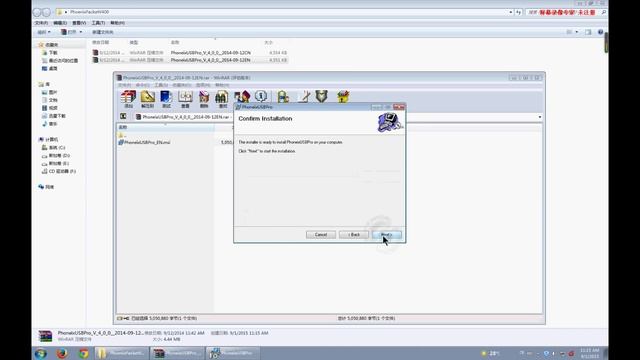Open the Explorer View (V) menu
640x360 pixels.
(79, 23)
